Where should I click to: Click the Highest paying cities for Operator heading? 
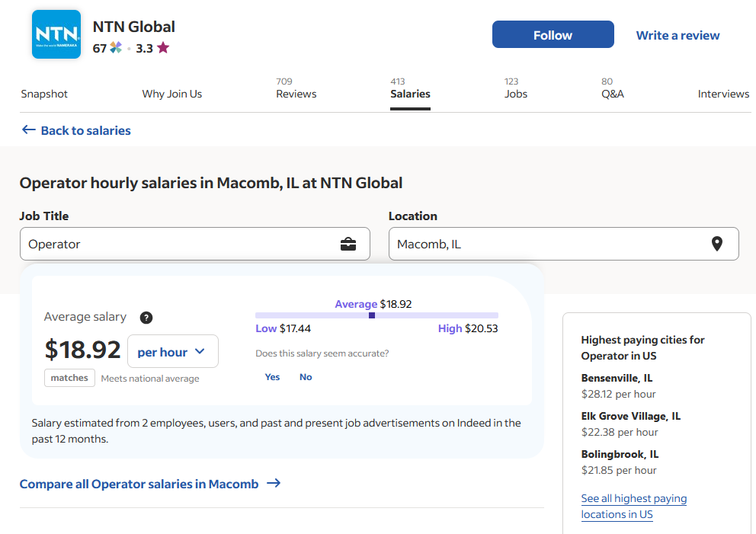[642, 347]
